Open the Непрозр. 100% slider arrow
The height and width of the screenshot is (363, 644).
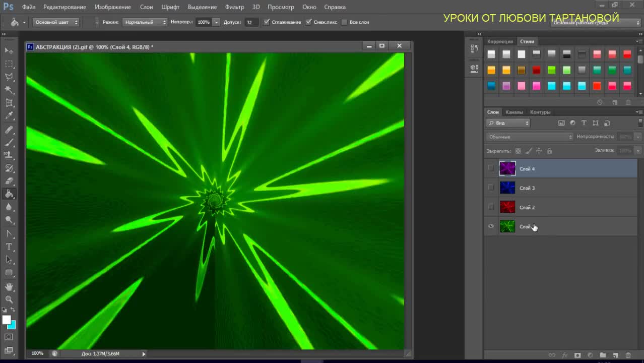click(216, 22)
